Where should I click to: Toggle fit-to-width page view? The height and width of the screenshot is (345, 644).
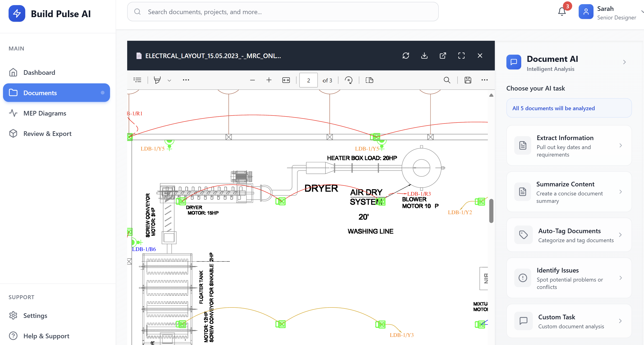click(x=286, y=80)
